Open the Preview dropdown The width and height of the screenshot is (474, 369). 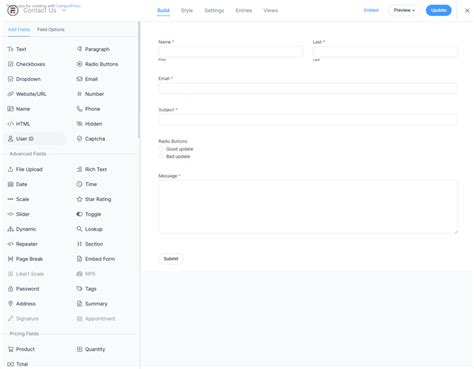pyautogui.click(x=404, y=10)
